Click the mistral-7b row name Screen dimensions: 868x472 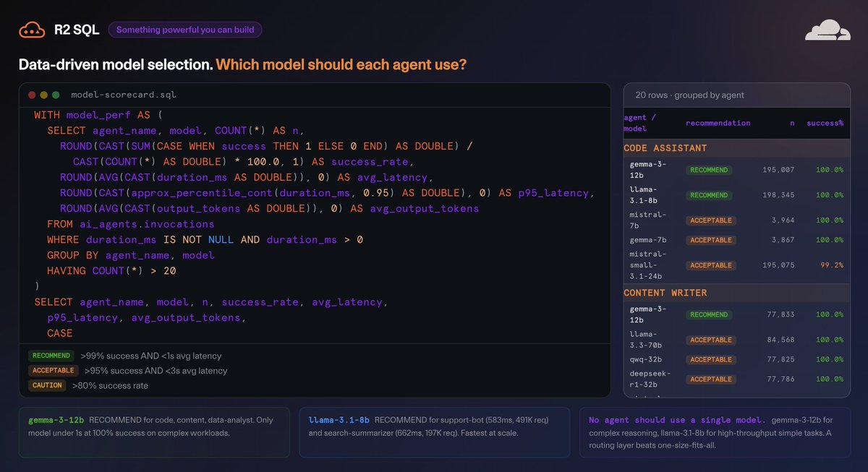tap(647, 220)
